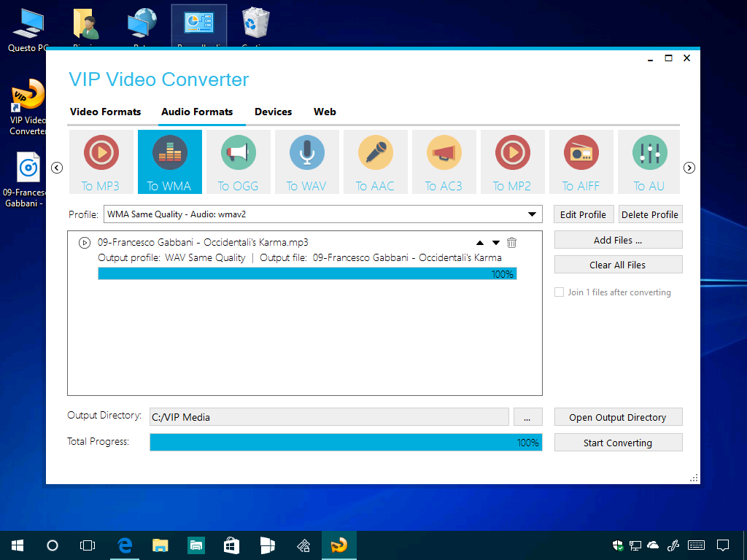
Task: Open Microsoft Store from taskbar
Action: (231, 545)
